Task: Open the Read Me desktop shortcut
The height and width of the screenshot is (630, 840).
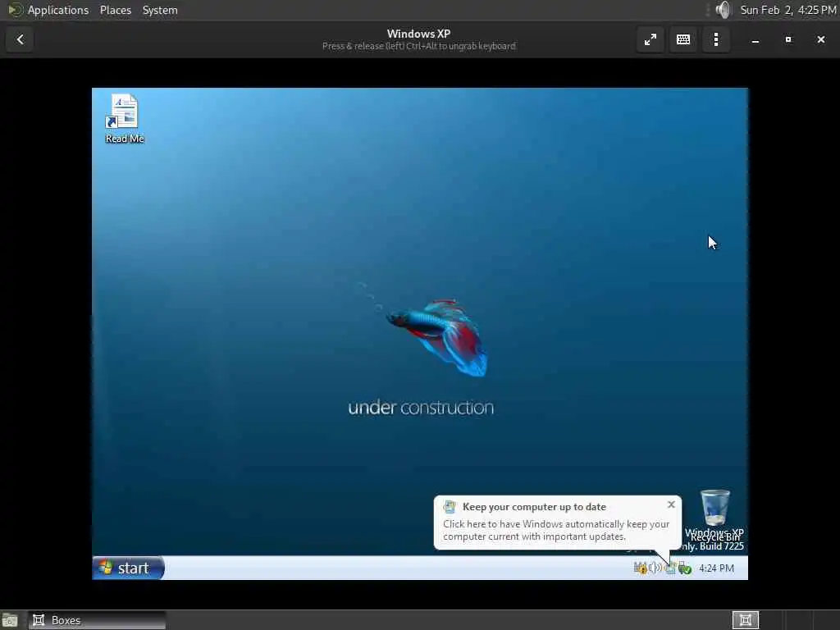Action: [x=125, y=119]
